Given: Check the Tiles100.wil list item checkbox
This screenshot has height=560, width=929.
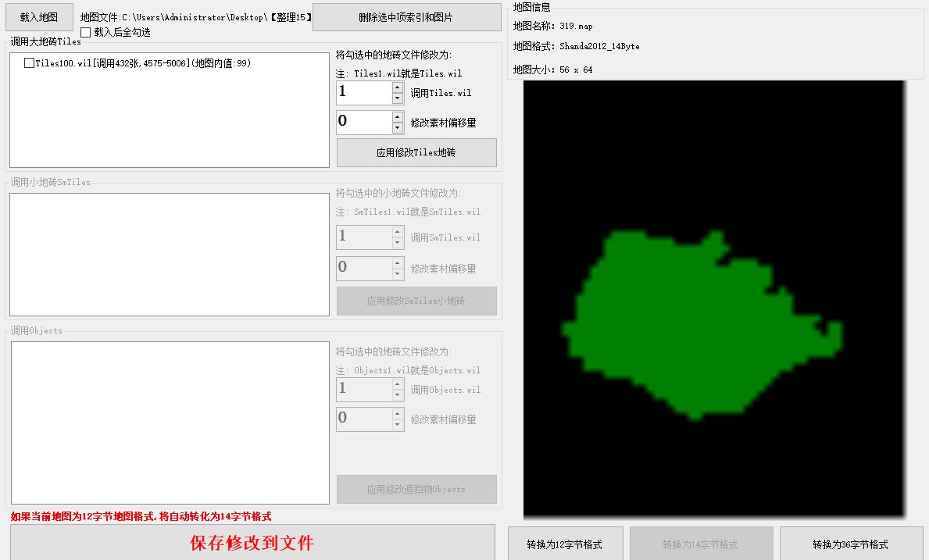Looking at the screenshot, I should point(29,63).
